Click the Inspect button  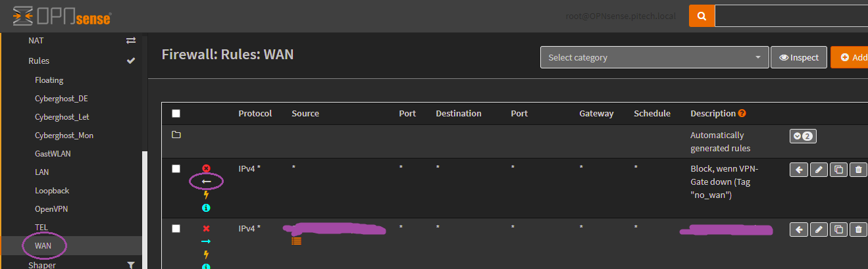[798, 57]
